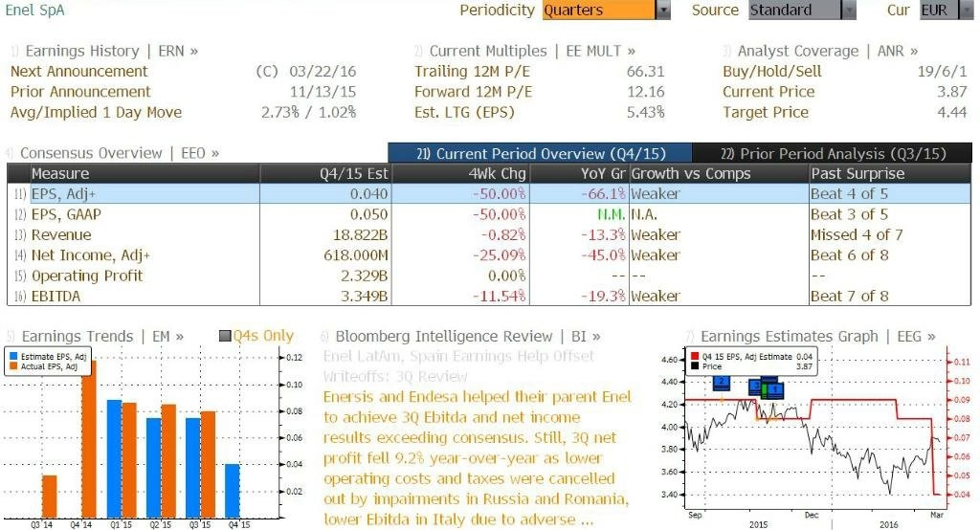Click the Q4 '15 blue estimate bar
The image size is (980, 530).
tap(232, 491)
